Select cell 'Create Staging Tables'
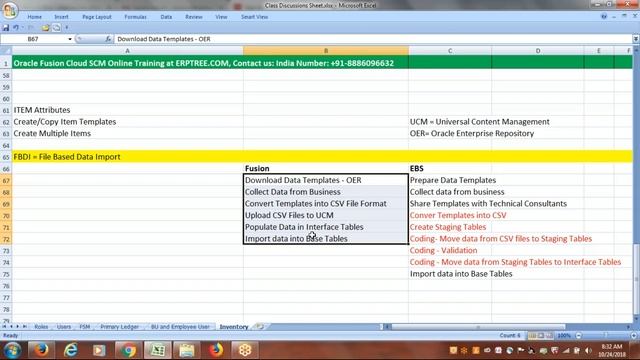 click(450, 227)
